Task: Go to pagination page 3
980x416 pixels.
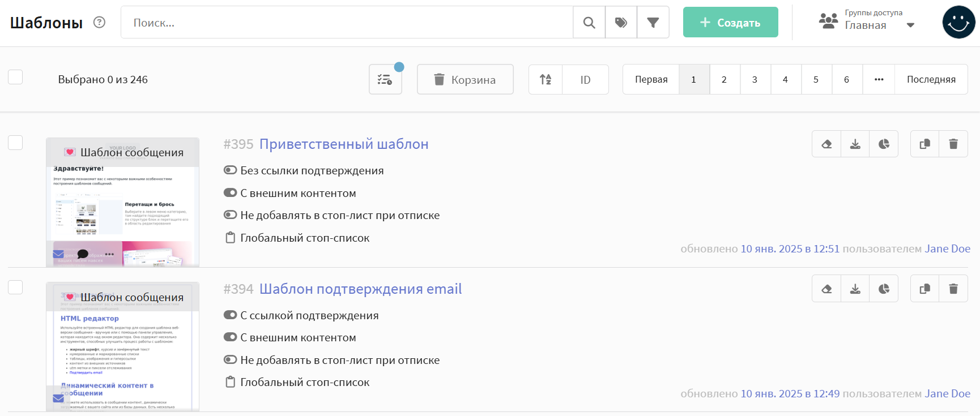Action: (755, 79)
